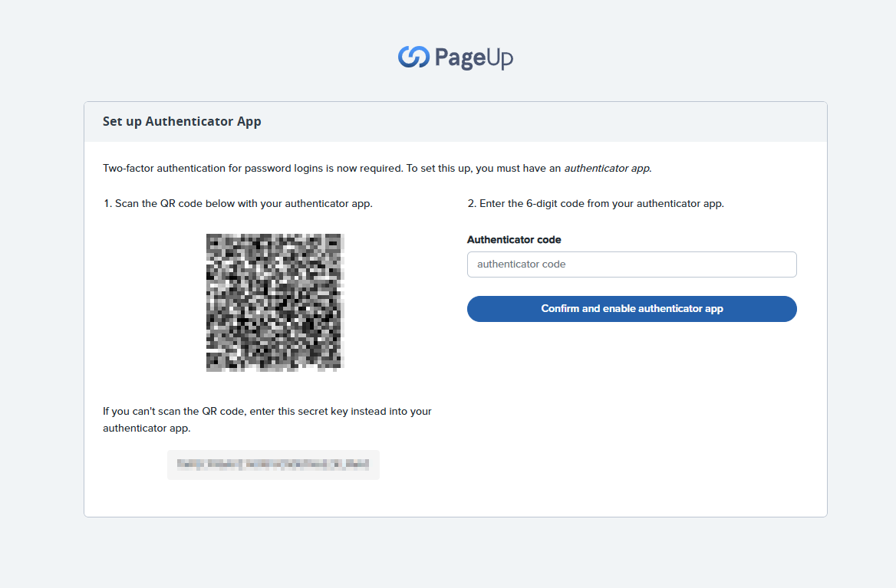The height and width of the screenshot is (588, 896).
Task: Select the Set up Authenticator App header
Action: tap(182, 121)
